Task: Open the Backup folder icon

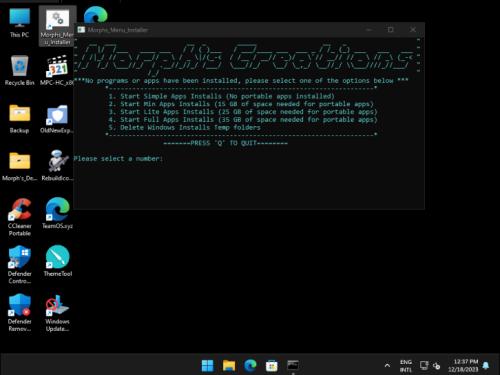Action: (19, 119)
